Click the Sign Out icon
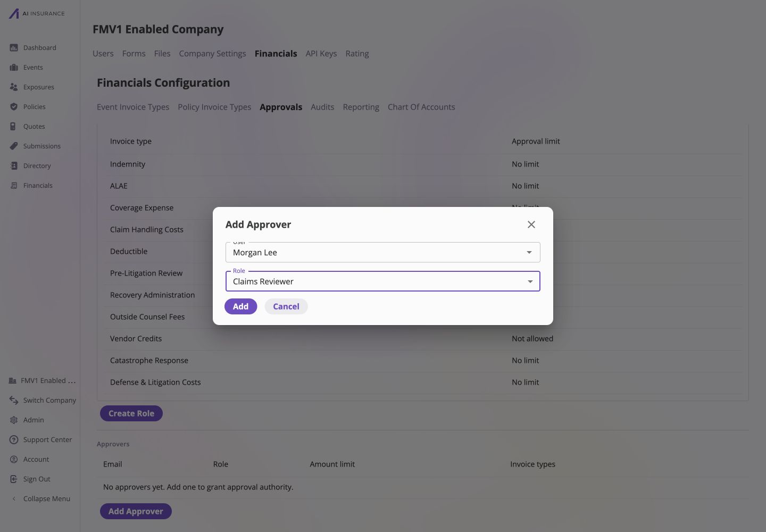 [x=14, y=479]
